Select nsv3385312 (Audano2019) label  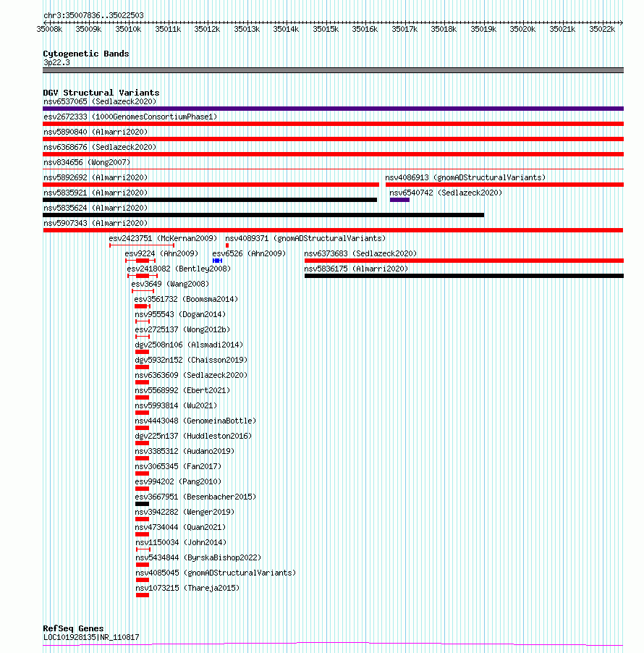pos(185,452)
